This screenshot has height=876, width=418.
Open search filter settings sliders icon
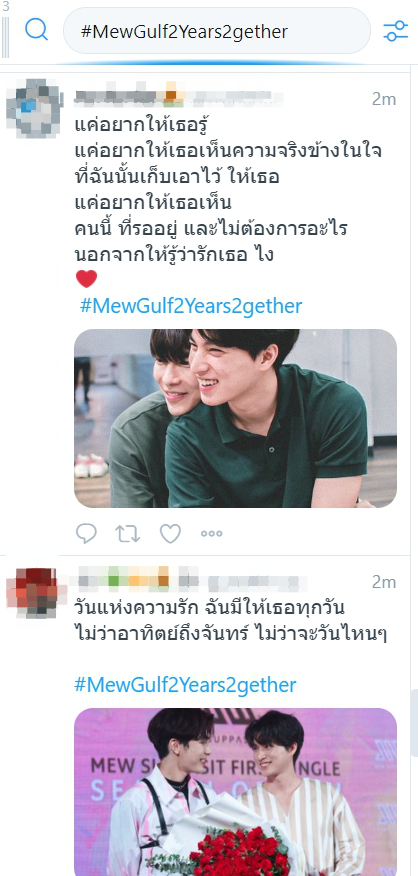pyautogui.click(x=396, y=31)
